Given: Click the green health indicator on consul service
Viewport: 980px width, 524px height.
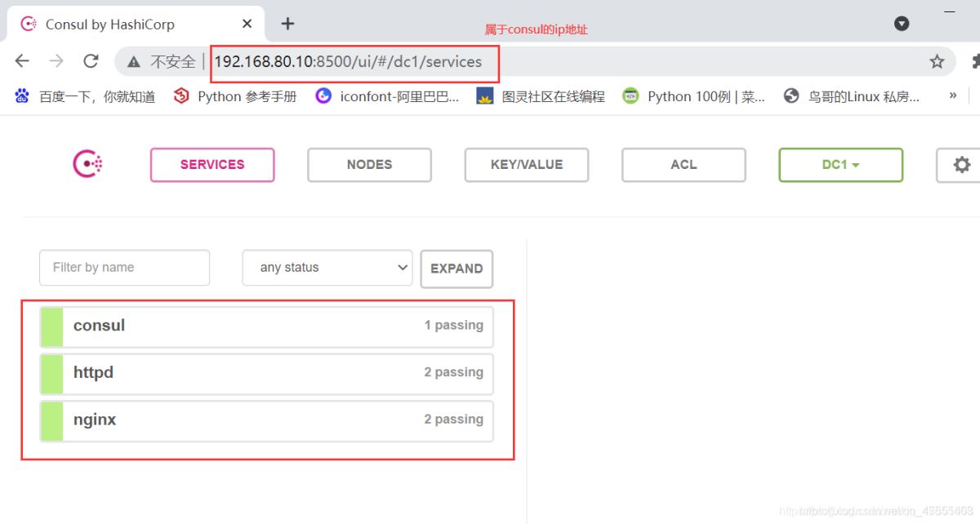Looking at the screenshot, I should (51, 325).
